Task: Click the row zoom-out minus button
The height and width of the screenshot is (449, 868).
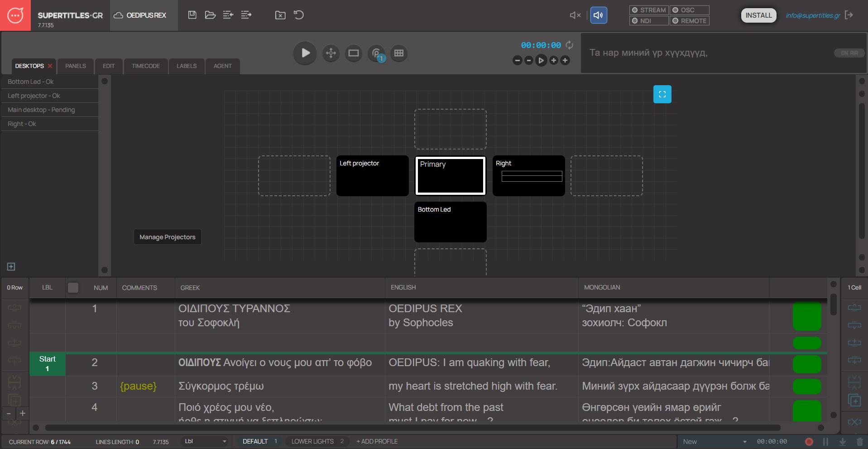Action: (x=9, y=413)
